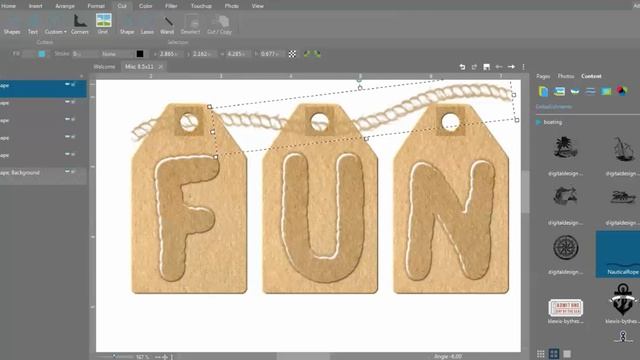Select the Grid cutter tool
The height and width of the screenshot is (360, 640).
point(103,24)
